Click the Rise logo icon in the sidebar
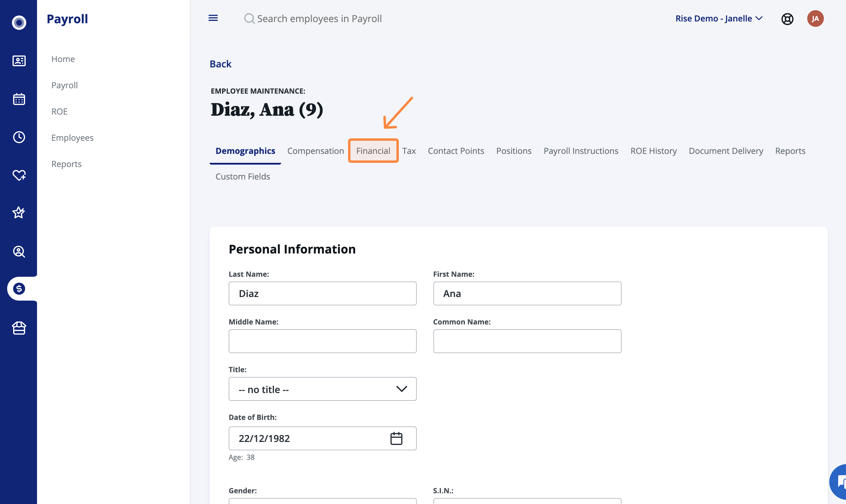This screenshot has height=504, width=846. [19, 22]
